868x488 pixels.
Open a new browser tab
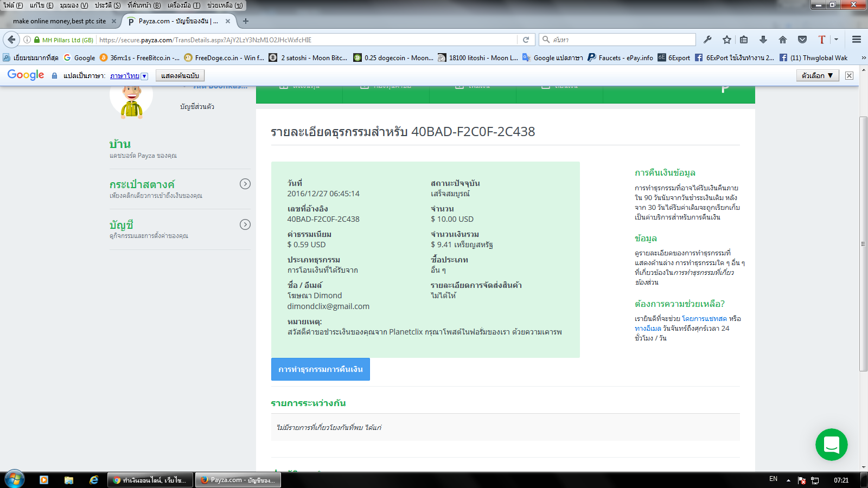246,21
